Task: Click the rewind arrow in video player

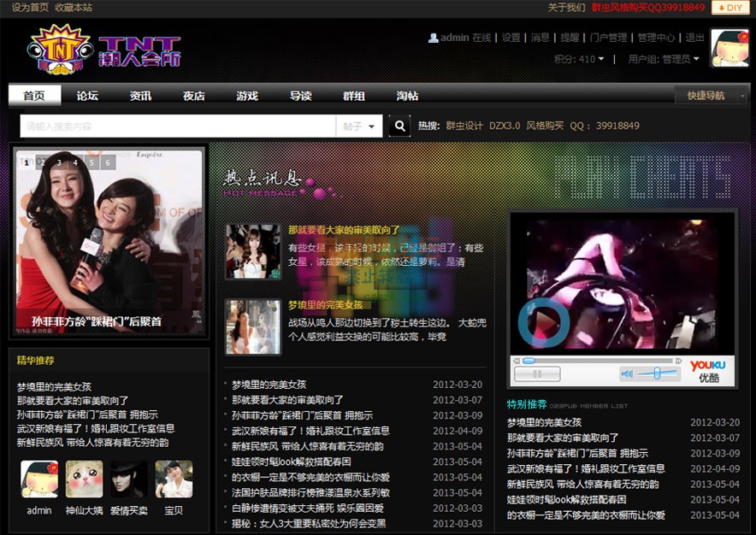Action: coord(517,361)
